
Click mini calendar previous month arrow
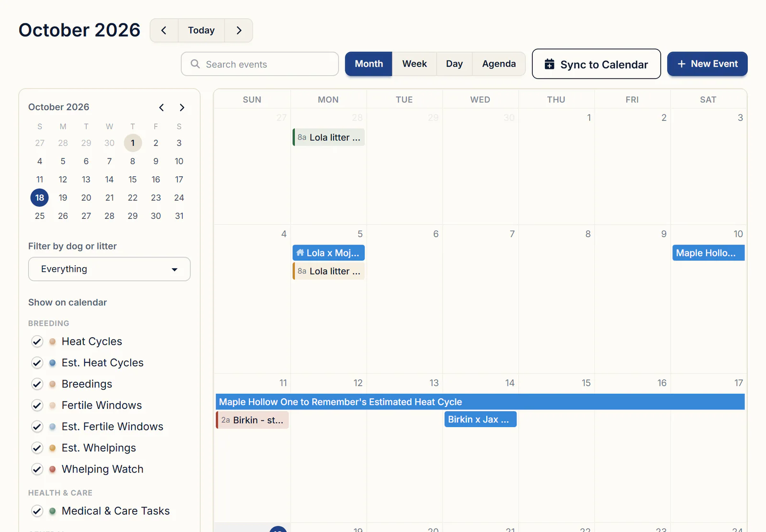click(x=162, y=107)
